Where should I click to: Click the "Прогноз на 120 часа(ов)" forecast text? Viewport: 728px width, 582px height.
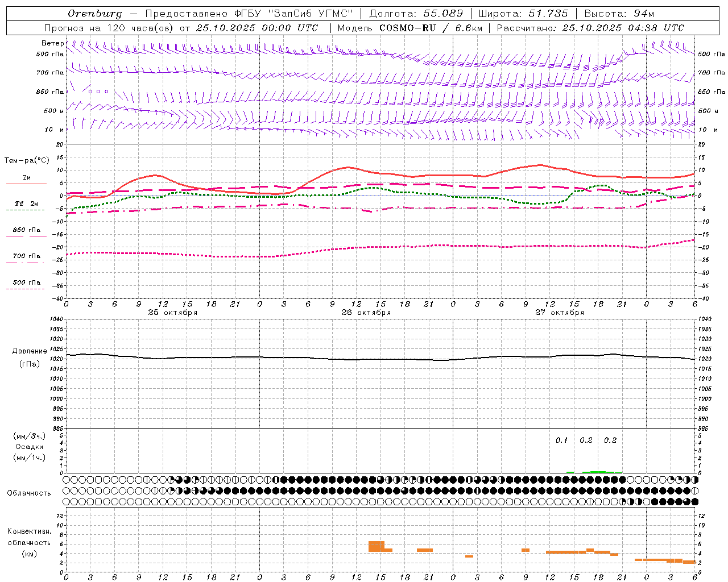[x=109, y=28]
